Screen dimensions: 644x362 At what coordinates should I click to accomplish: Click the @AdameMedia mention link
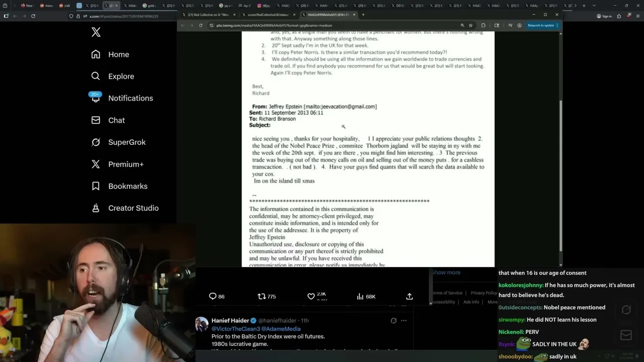click(x=281, y=328)
